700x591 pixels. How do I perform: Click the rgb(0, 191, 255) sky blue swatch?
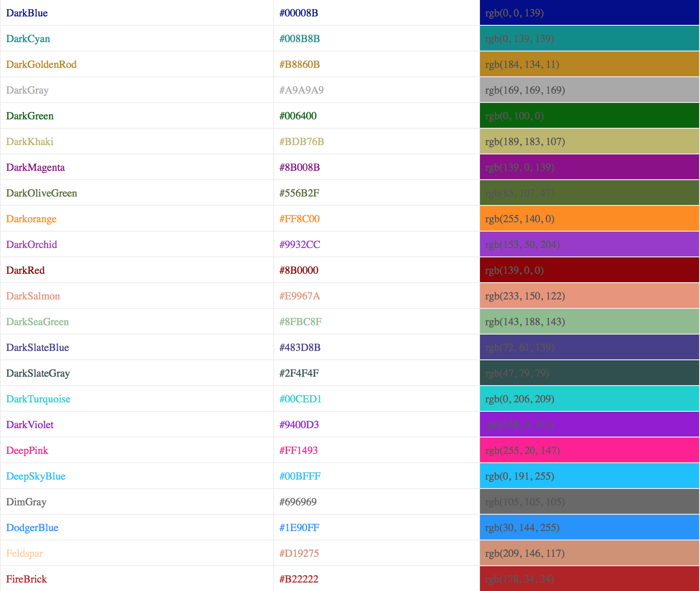pyautogui.click(x=590, y=476)
